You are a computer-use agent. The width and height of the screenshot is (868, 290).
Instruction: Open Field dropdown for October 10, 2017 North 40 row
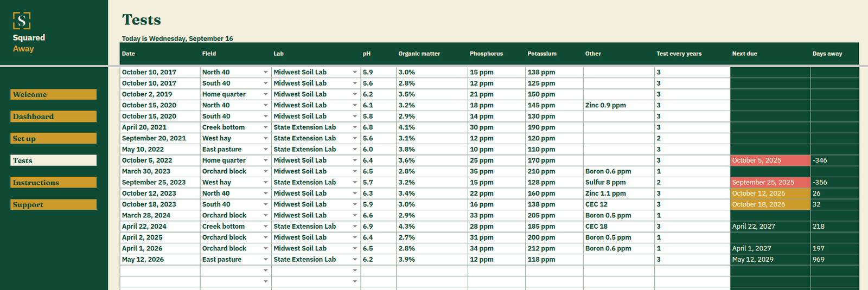tap(266, 72)
